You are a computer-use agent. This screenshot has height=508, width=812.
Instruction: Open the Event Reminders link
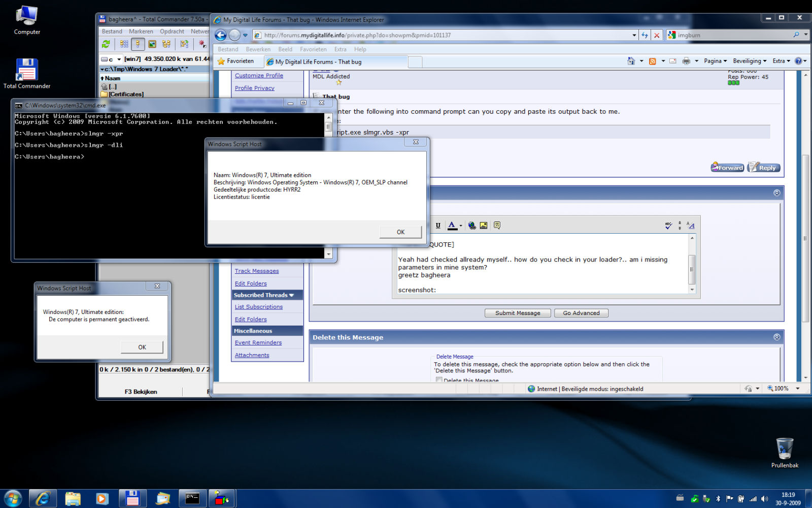click(258, 343)
